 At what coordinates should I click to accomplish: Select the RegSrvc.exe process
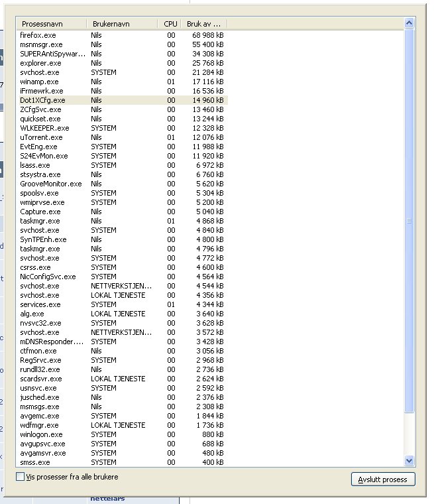tap(122, 360)
